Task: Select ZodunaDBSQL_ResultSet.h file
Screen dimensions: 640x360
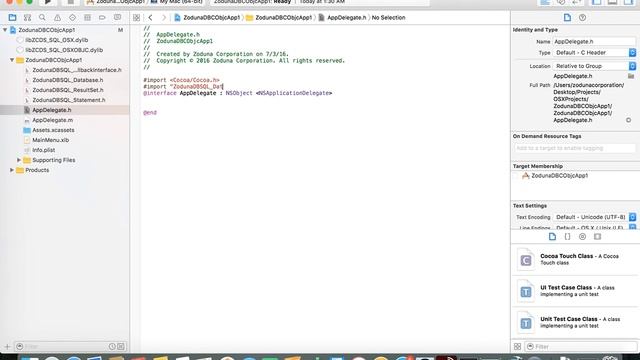Action: click(x=67, y=90)
